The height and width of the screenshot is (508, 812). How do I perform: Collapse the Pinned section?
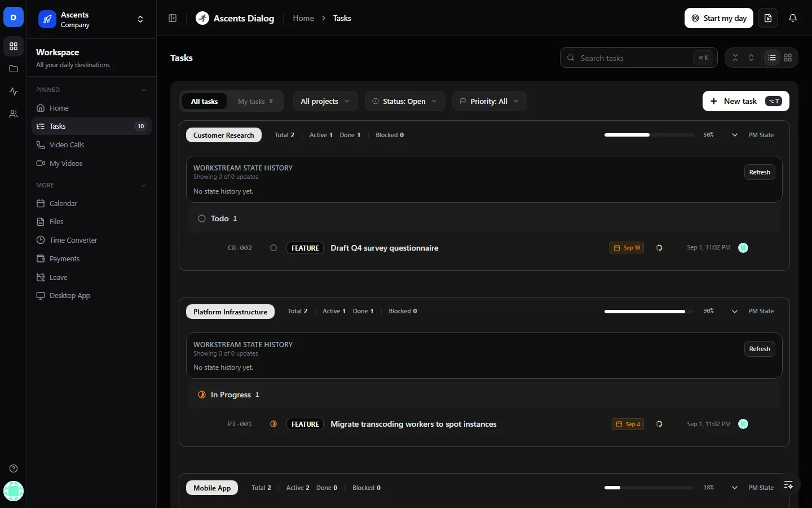pyautogui.click(x=143, y=90)
